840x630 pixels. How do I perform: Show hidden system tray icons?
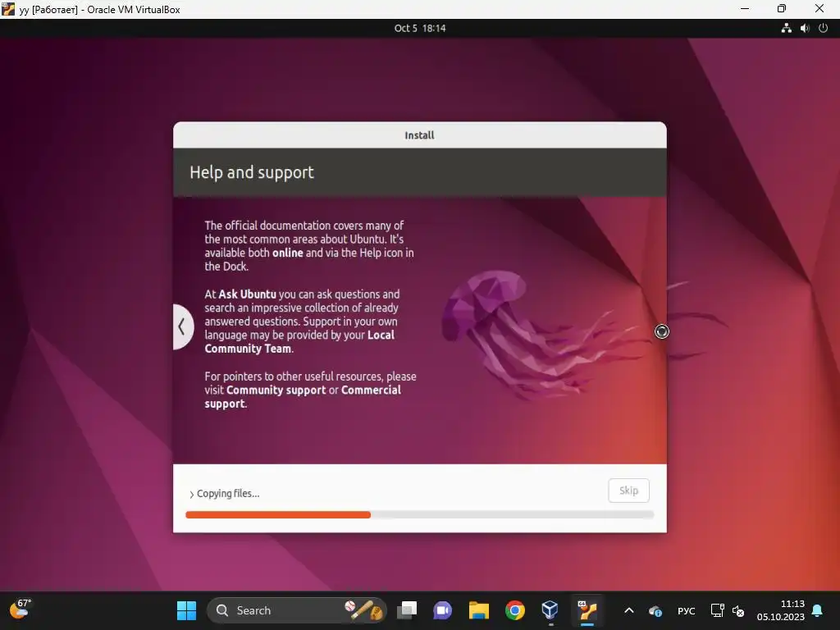[629, 610]
